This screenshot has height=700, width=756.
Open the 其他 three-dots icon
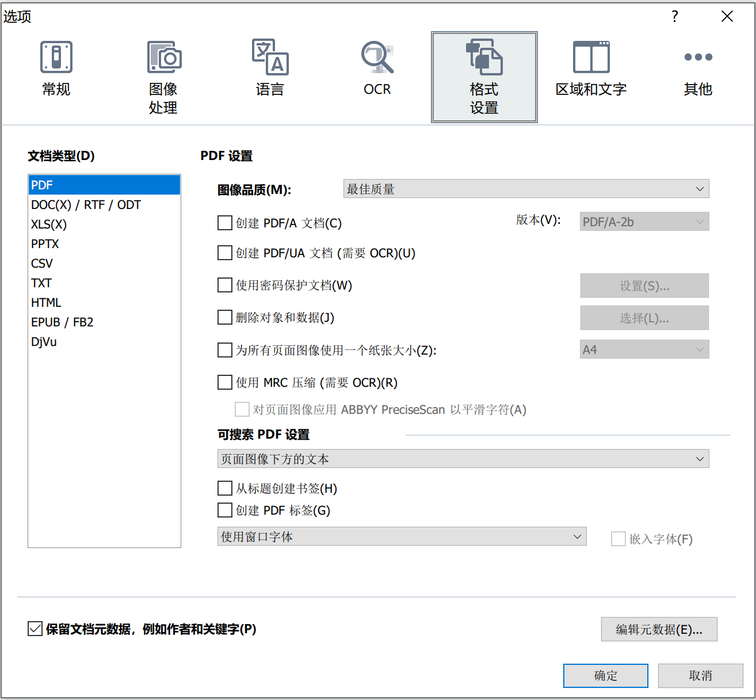[698, 57]
